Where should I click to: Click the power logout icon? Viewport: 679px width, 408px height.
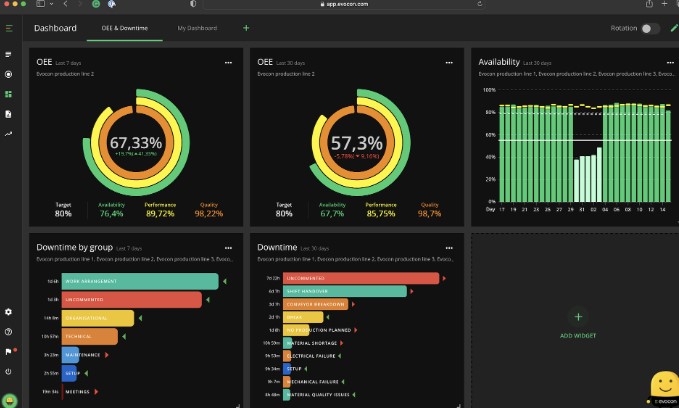pyautogui.click(x=9, y=371)
